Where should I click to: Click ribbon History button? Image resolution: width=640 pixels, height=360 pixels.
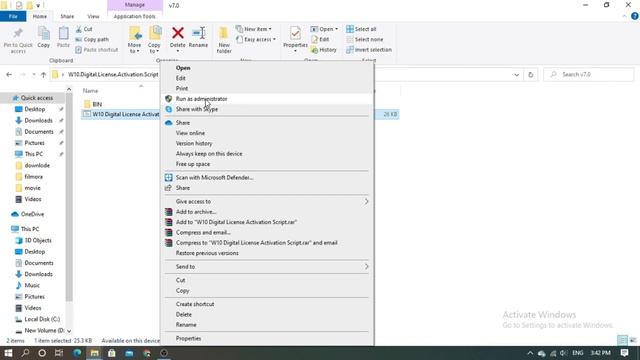coord(324,50)
